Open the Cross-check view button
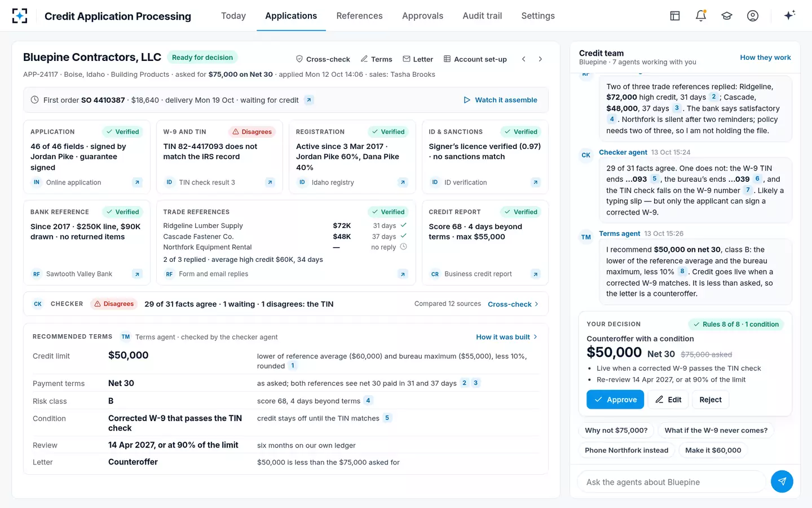Screen dimensions: 812x508 (x=323, y=59)
